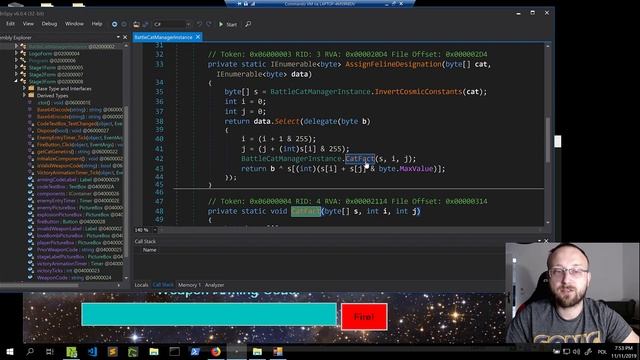
Task: Expand the Stage1Form @02000005 node
Action: pyautogui.click(x=16, y=67)
